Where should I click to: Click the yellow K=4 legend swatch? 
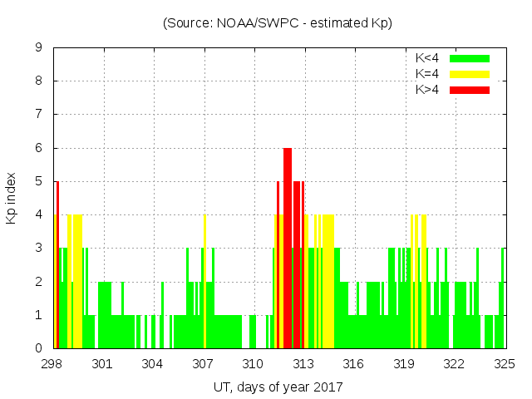tap(470, 74)
